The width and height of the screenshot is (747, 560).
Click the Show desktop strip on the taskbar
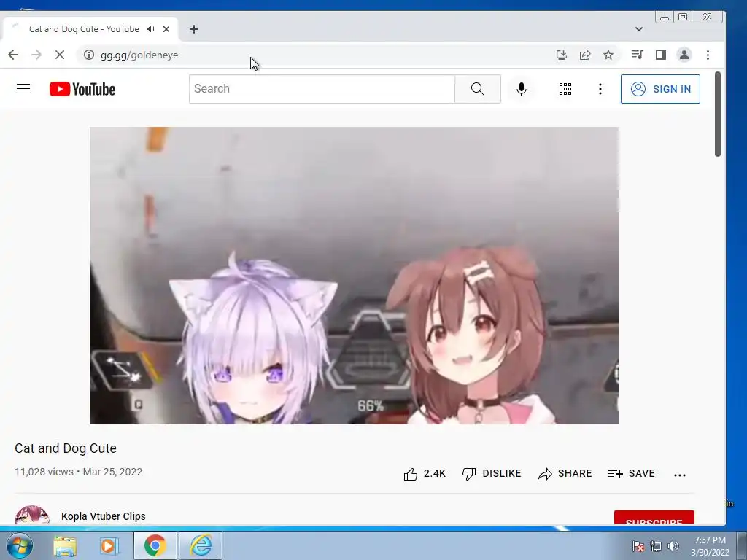click(x=741, y=545)
